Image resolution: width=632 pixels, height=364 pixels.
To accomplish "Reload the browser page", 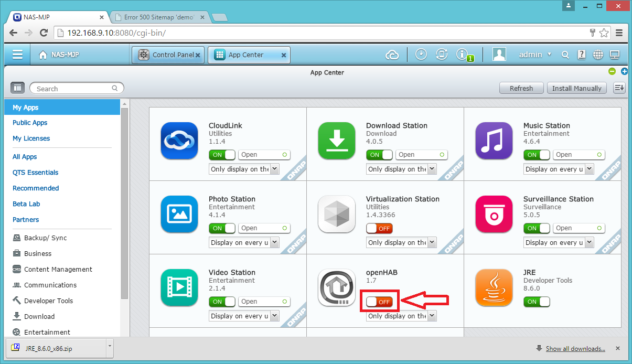I will tap(44, 33).
